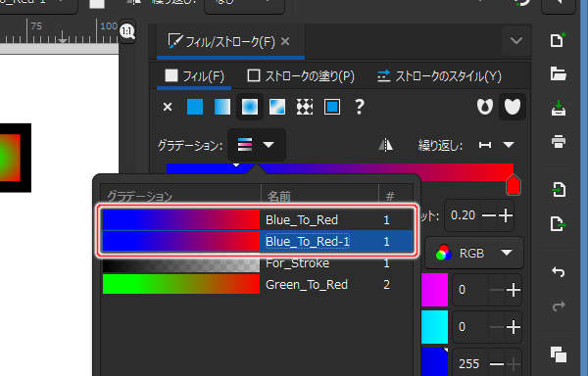The height and width of the screenshot is (376, 588).
Task: Click the magenta red channel slider
Action: pos(434,290)
